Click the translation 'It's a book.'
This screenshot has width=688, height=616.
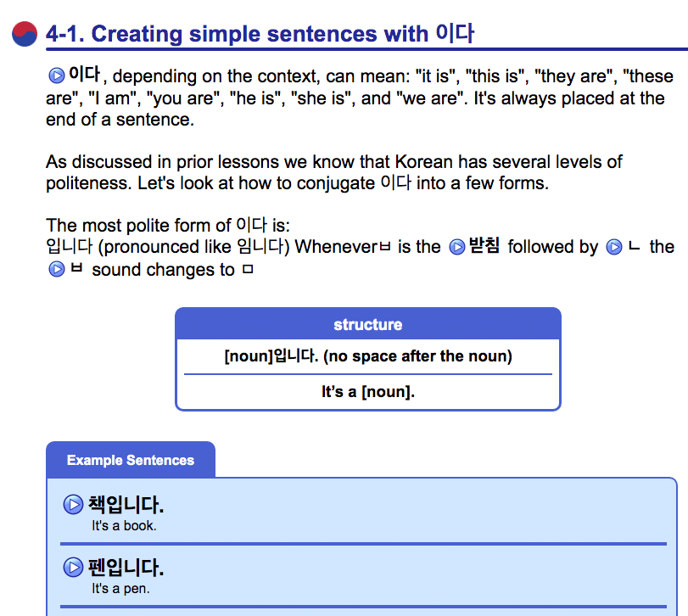tap(124, 526)
